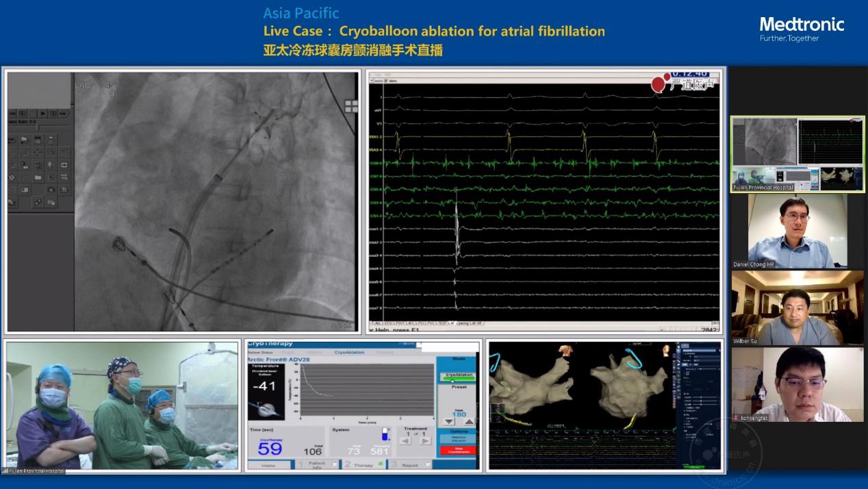Go to previous treatment with left arrow
Viewport: 868px width, 489px height.
[405, 440]
